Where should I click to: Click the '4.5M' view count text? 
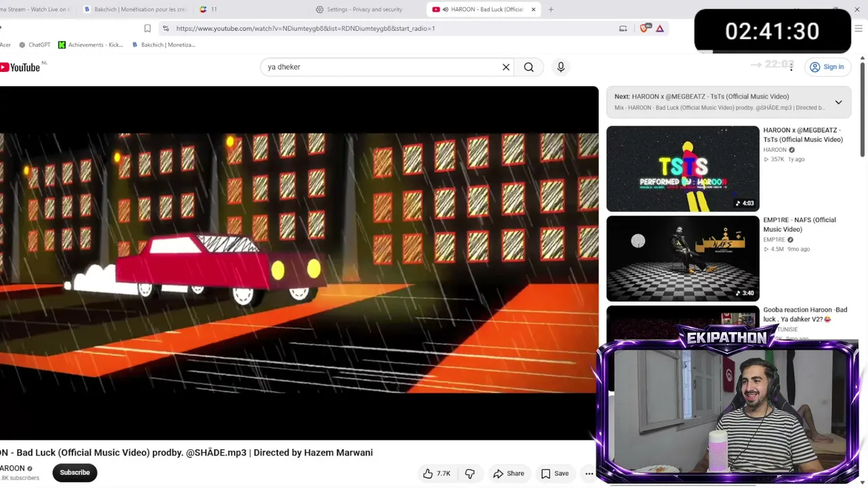(777, 249)
